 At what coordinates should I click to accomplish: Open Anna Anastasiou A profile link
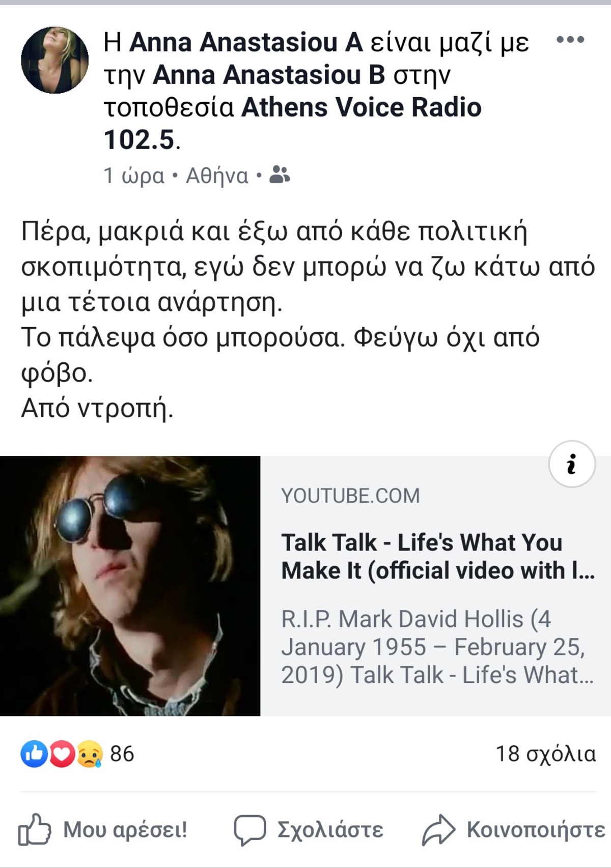point(246,42)
